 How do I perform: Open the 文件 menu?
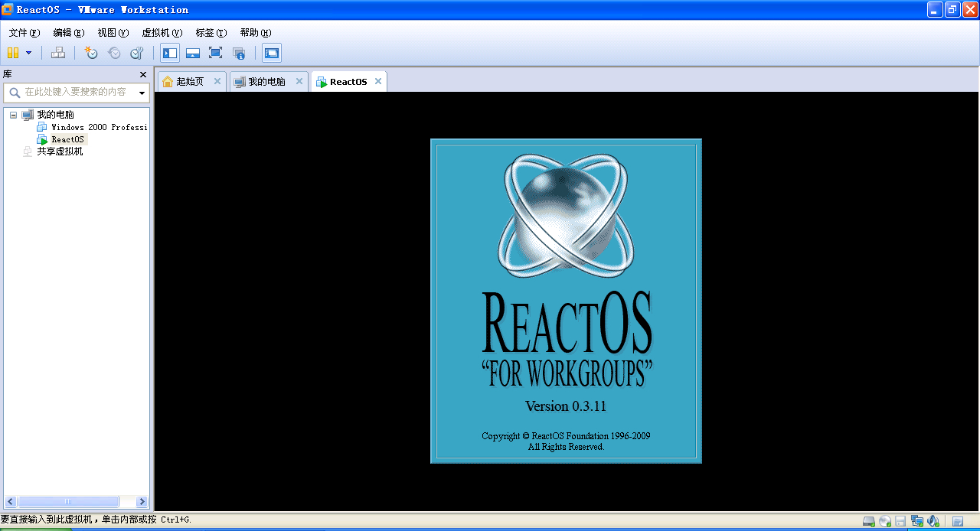(x=24, y=33)
